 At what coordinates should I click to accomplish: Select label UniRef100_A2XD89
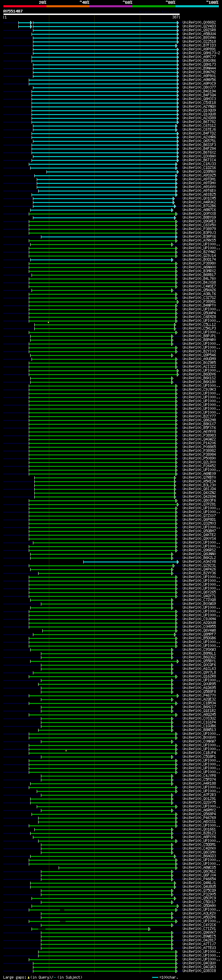pyautogui.click(x=199, y=118)
